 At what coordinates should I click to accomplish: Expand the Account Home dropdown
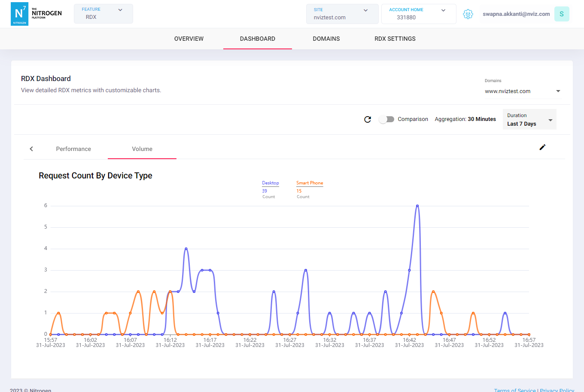click(419, 14)
